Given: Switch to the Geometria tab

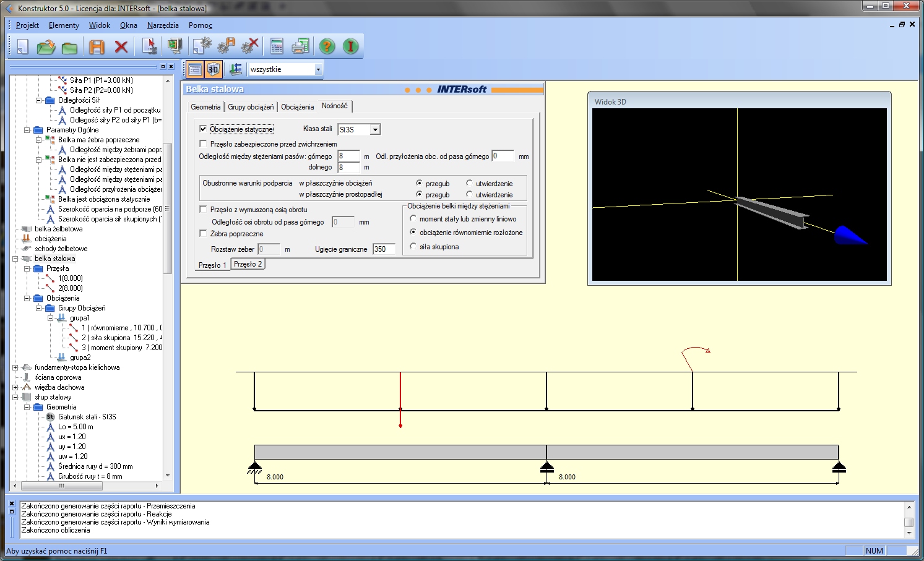Looking at the screenshot, I should [x=205, y=107].
